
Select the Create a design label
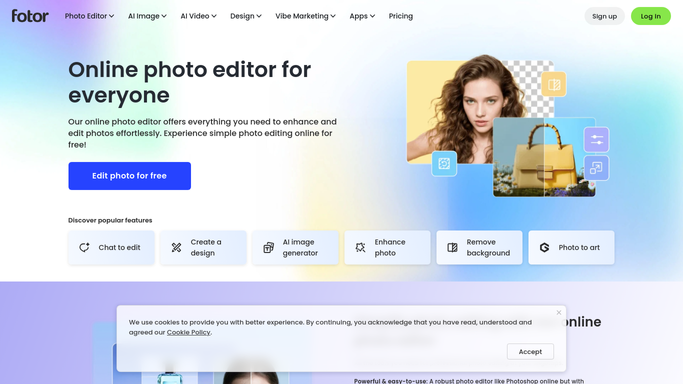[x=206, y=247]
